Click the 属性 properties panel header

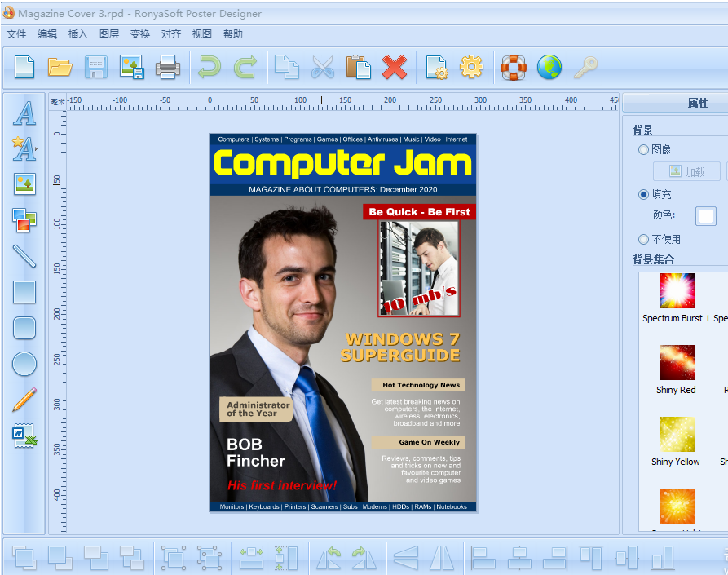698,103
